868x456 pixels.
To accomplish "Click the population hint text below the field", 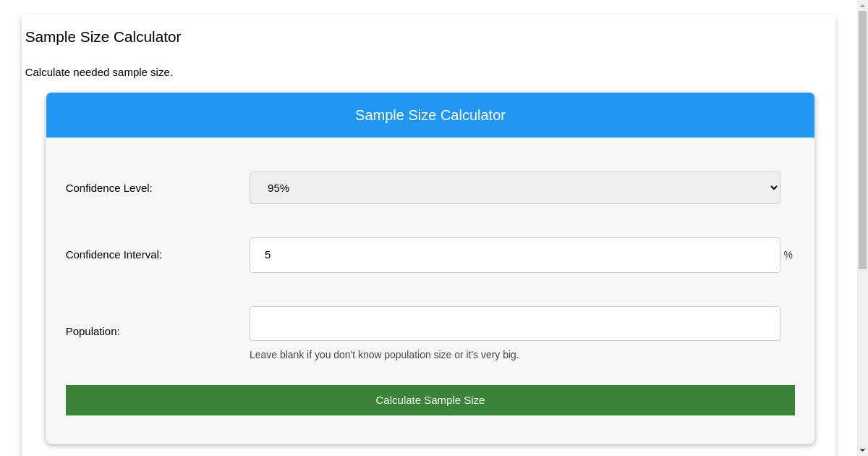I will (x=384, y=355).
